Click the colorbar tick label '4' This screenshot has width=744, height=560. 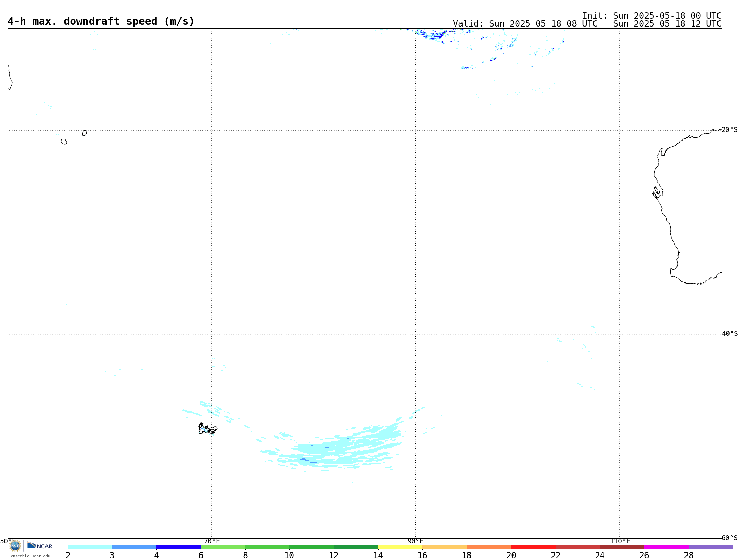(156, 555)
